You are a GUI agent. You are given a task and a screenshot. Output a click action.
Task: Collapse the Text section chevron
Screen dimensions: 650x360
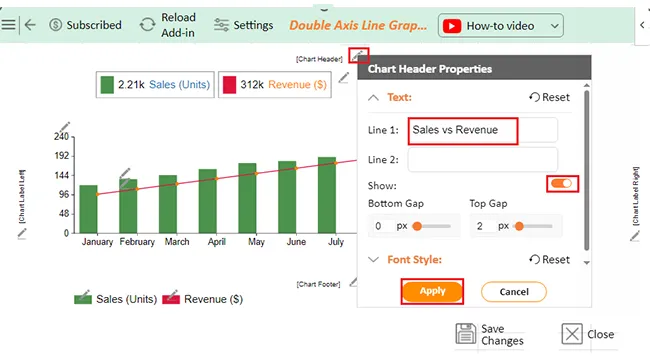[374, 97]
